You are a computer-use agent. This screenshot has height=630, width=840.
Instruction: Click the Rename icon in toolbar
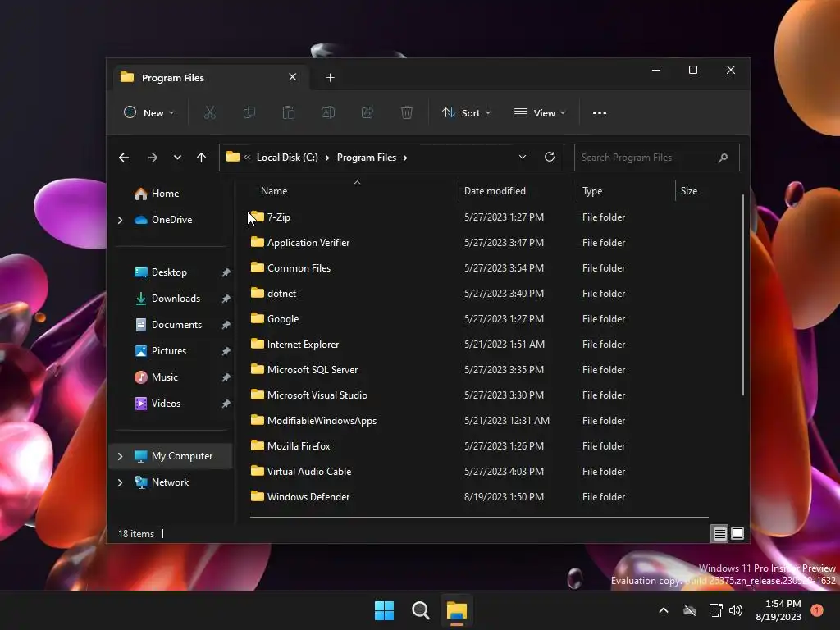point(328,113)
